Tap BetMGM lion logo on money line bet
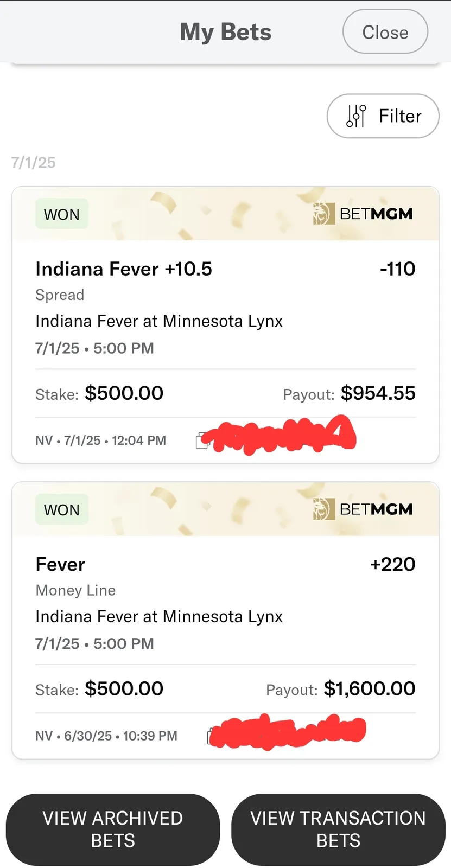Image resolution: width=451 pixels, height=868 pixels. tap(323, 509)
